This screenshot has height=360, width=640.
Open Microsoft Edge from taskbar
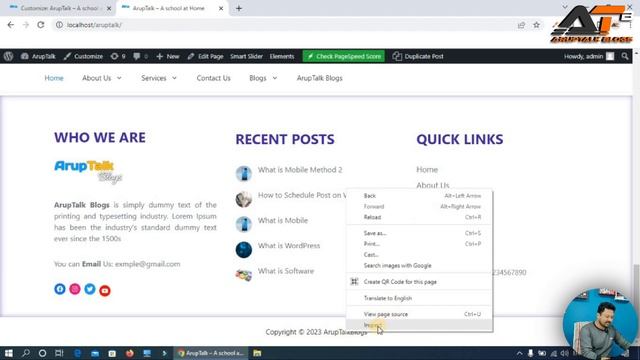pos(78,353)
